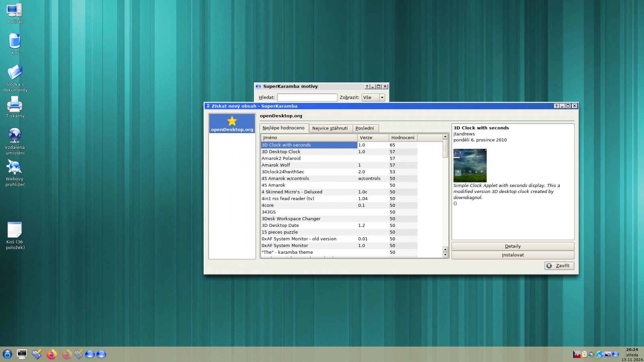
Task: Click the volume speaker icon in the tray
Action: [x=591, y=354]
